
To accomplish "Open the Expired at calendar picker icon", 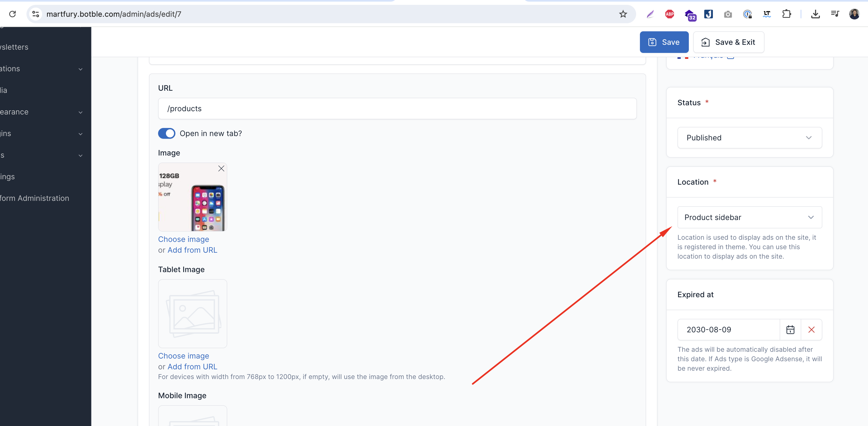I will [790, 329].
